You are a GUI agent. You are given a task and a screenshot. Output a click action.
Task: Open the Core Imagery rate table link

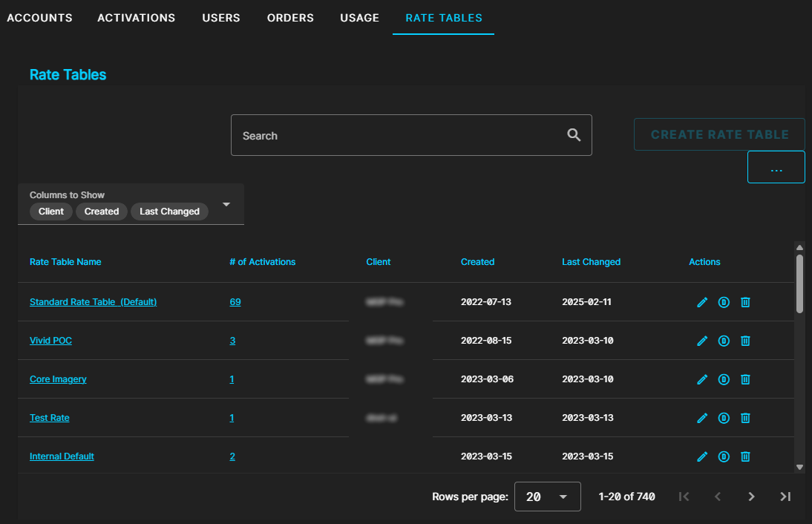point(58,379)
